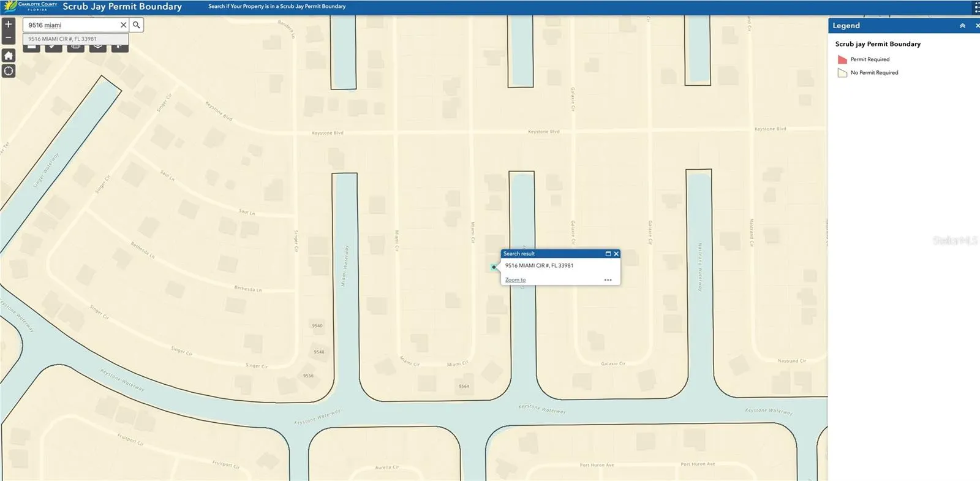980x481 pixels.
Task: Click the search result map marker
Action: [494, 267]
